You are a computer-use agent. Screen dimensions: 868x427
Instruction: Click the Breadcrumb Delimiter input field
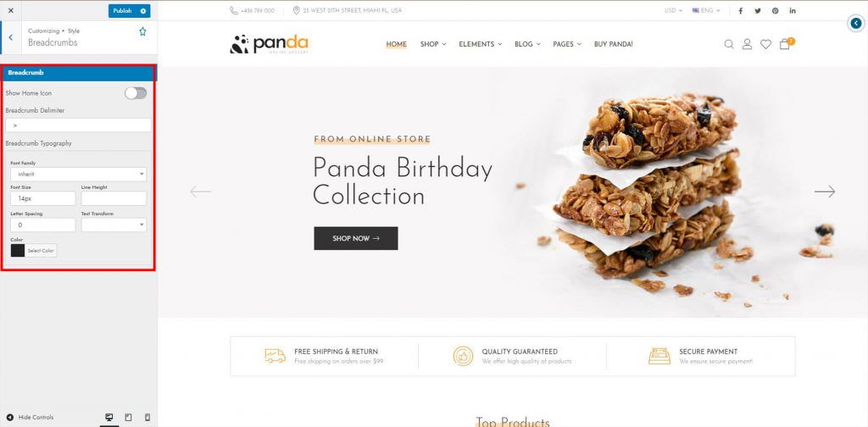78,125
